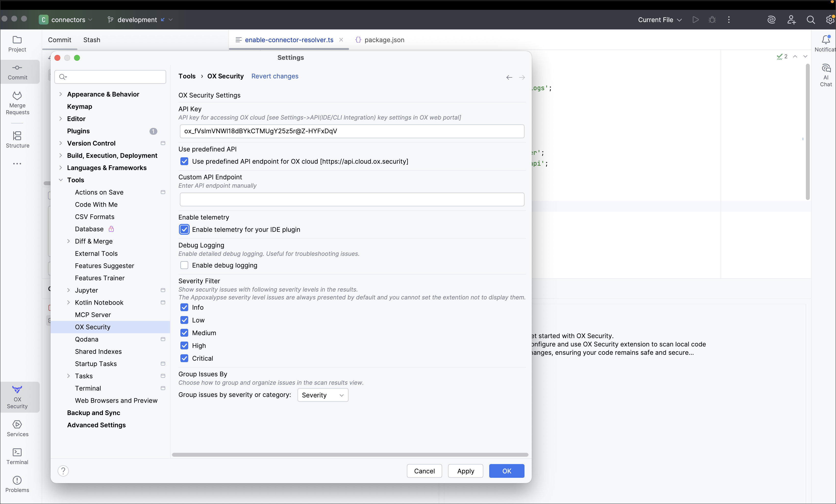Open the Group issues by Severity dropdown

point(323,395)
